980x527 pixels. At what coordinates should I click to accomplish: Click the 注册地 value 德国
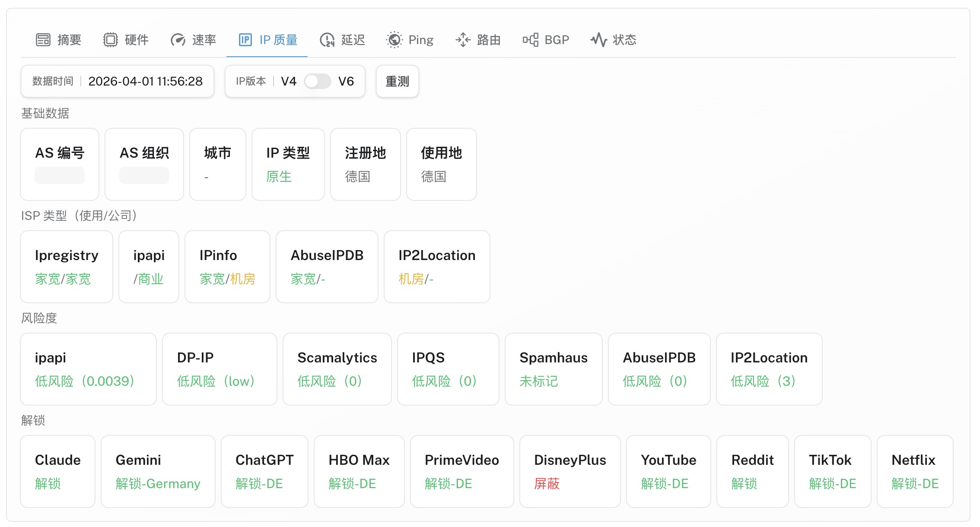[x=358, y=176]
